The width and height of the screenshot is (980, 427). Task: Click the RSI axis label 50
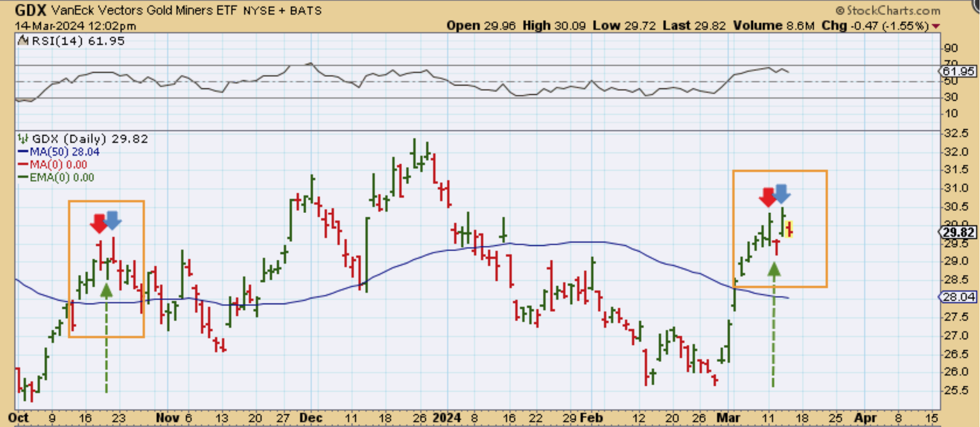[950, 81]
